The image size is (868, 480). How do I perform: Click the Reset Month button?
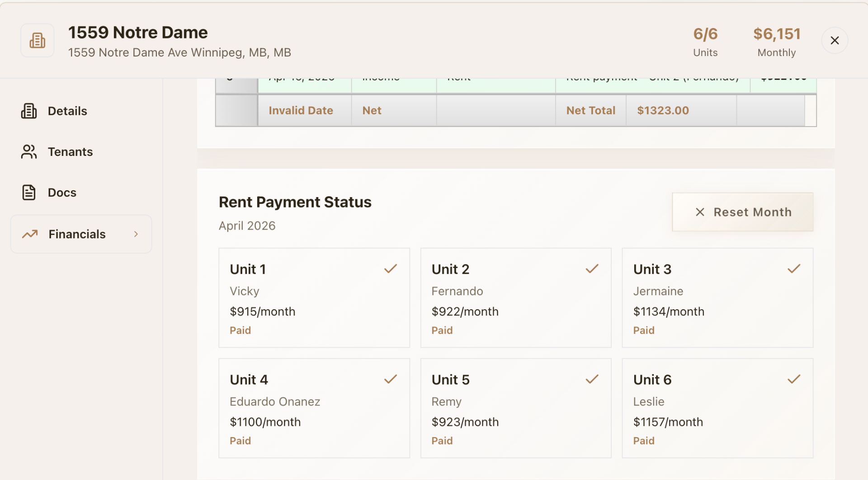(x=743, y=212)
